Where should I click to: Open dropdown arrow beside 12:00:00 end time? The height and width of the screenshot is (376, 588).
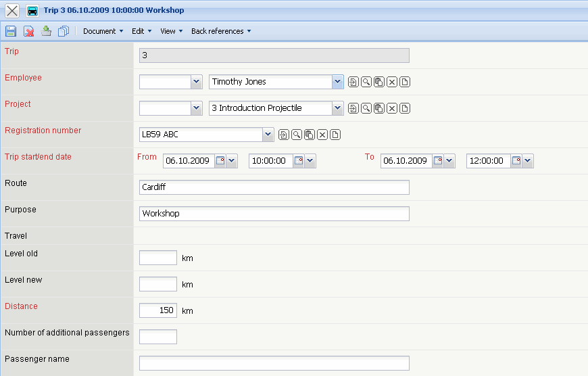[x=528, y=161]
